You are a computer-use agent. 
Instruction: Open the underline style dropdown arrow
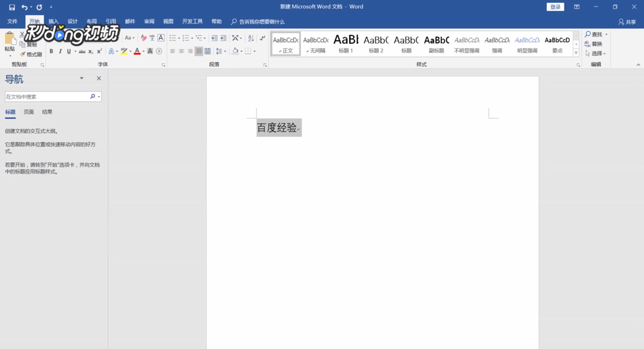point(75,51)
